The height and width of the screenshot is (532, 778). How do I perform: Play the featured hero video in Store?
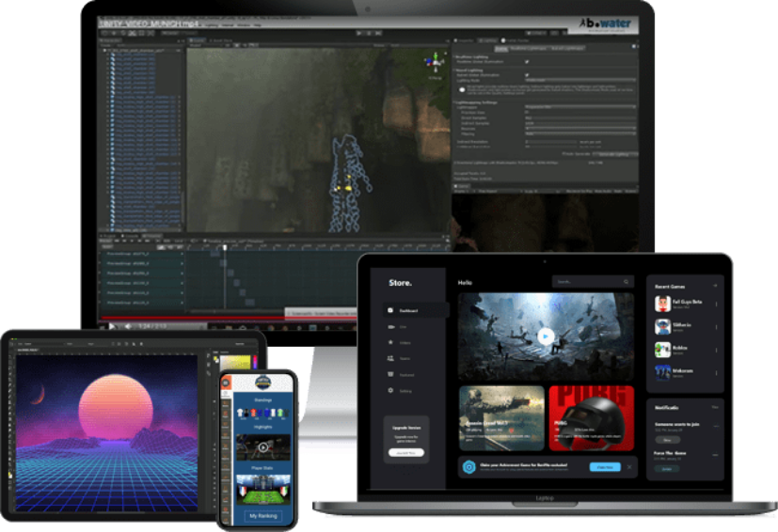pyautogui.click(x=546, y=336)
